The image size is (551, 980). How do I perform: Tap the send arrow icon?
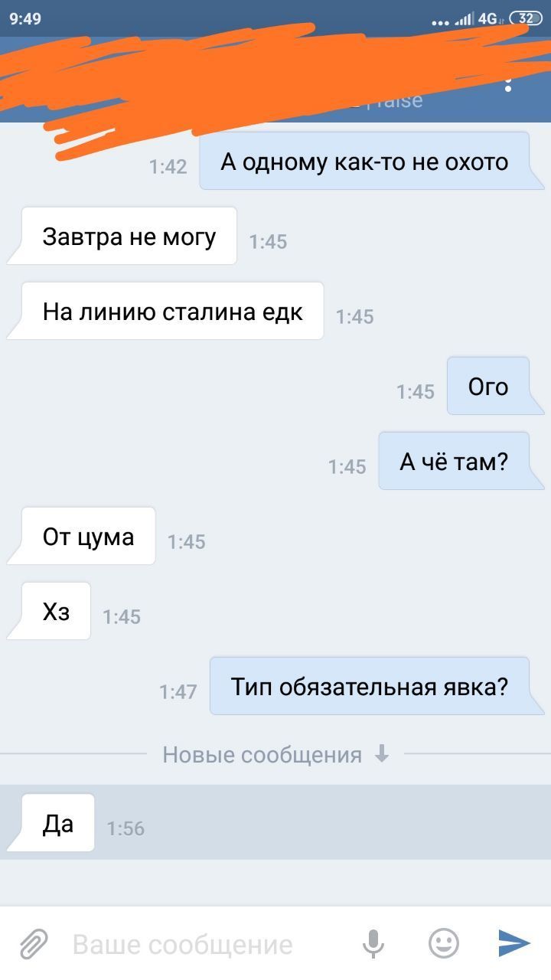(514, 943)
